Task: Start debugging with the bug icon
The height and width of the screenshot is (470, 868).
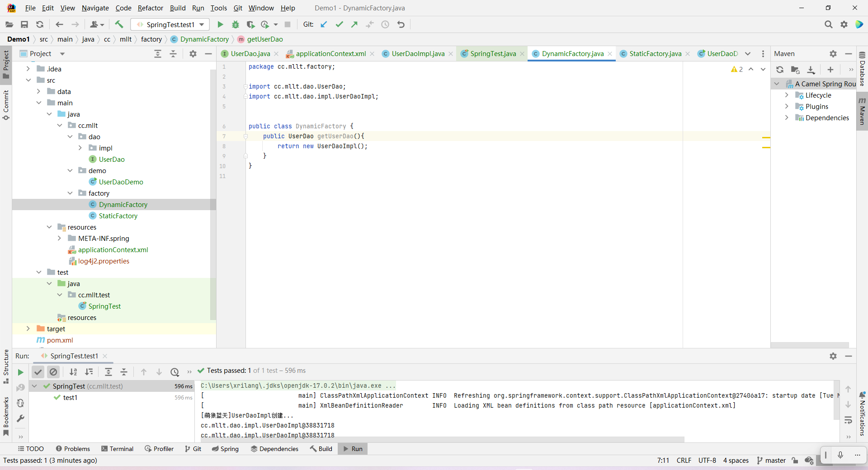Action: pos(236,24)
